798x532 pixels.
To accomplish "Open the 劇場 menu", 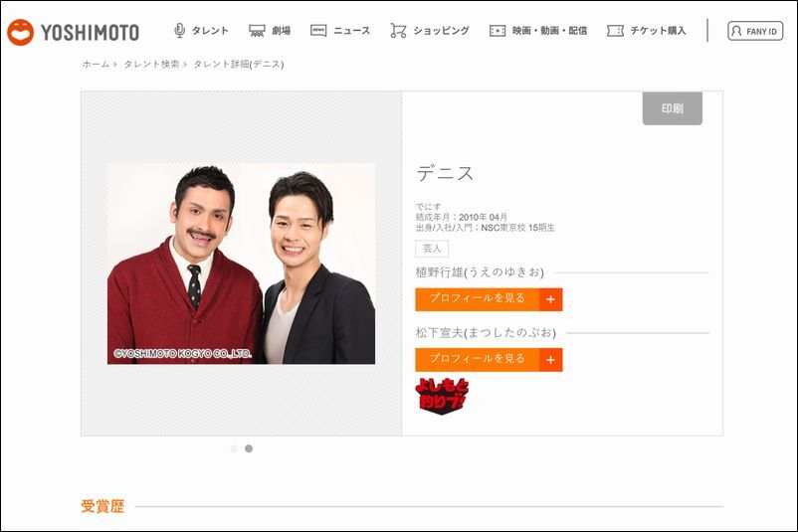I will pyautogui.click(x=281, y=31).
